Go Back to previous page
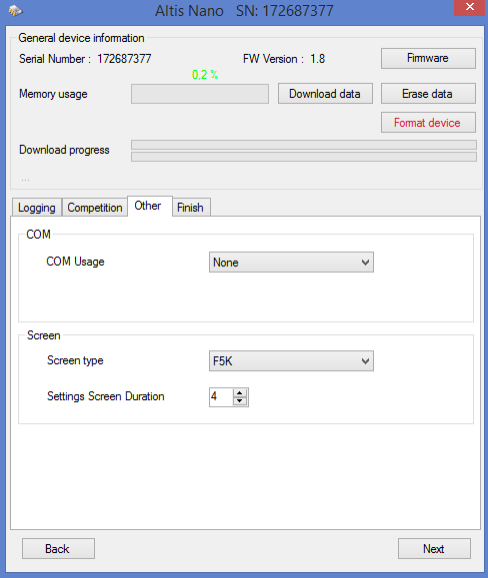 coord(58,549)
